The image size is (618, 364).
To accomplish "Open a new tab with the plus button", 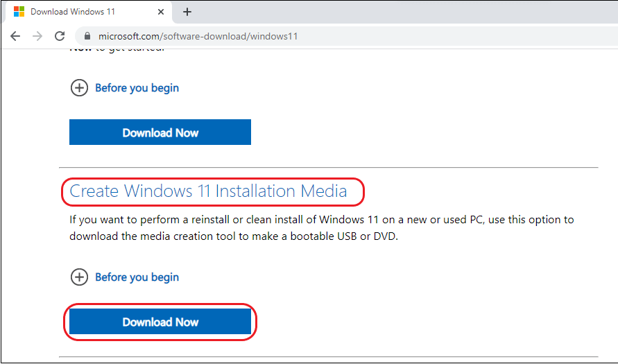I will [187, 12].
